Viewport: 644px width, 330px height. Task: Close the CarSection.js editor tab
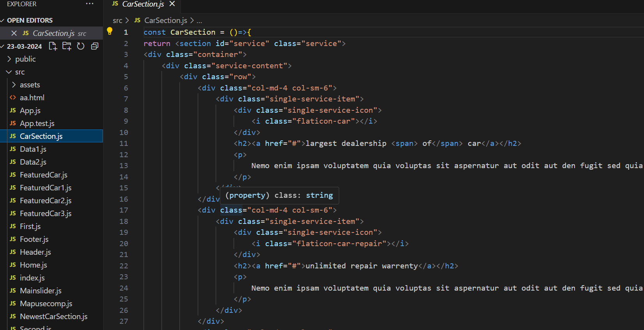pos(172,4)
